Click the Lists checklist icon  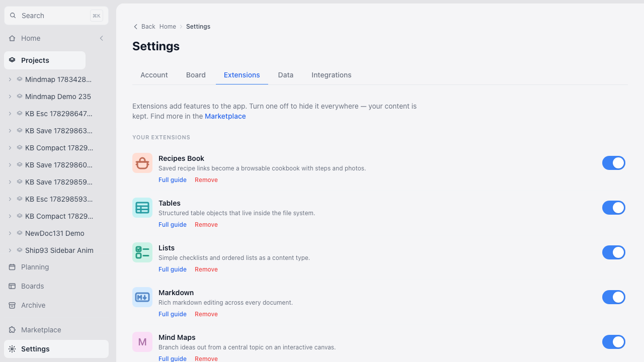142,252
